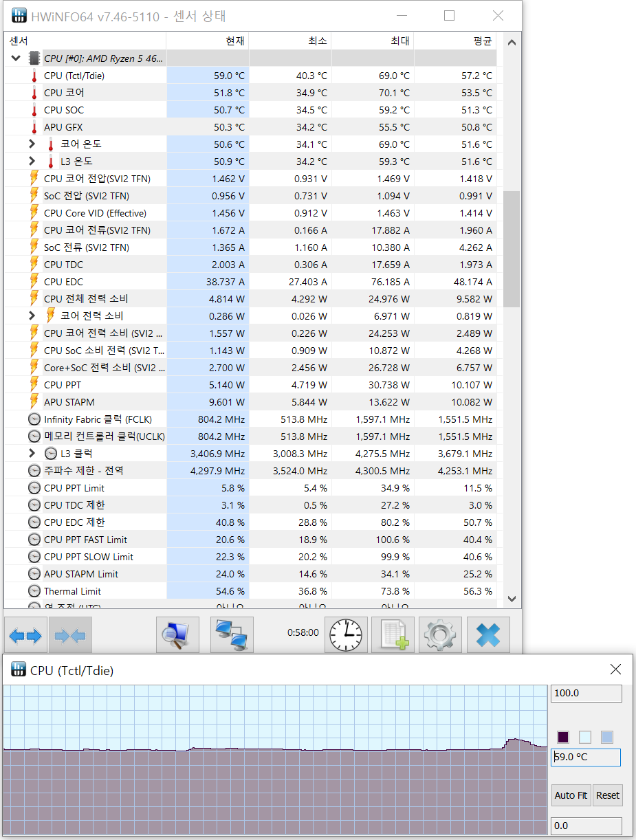Click the graph maximum value field 100.0
This screenshot has width=636, height=840.
point(586,693)
